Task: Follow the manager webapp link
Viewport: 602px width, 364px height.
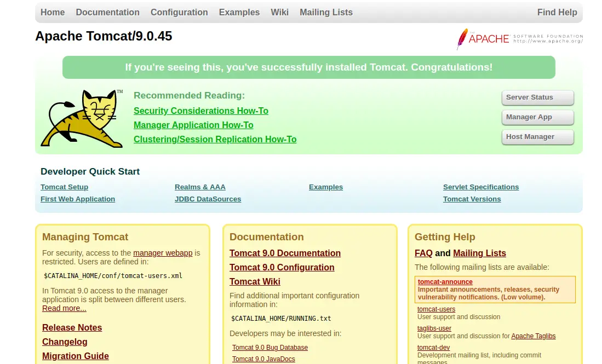Action: pyautogui.click(x=163, y=253)
